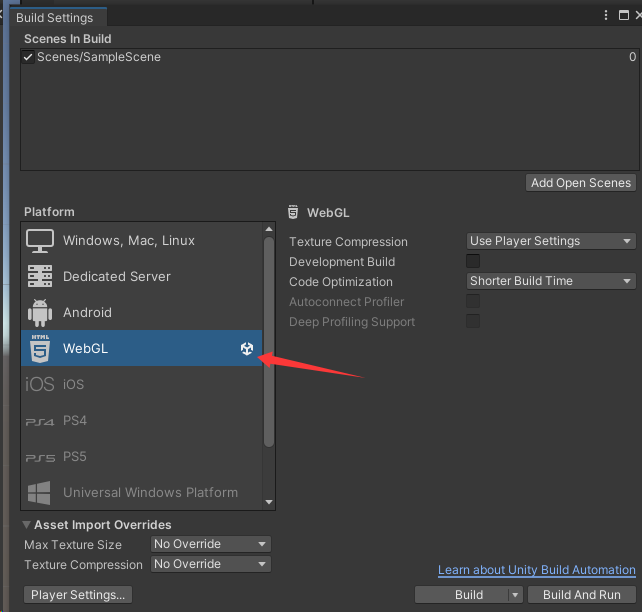This screenshot has height=612, width=642.
Task: Open the Build Settings kebab menu
Action: (606, 15)
